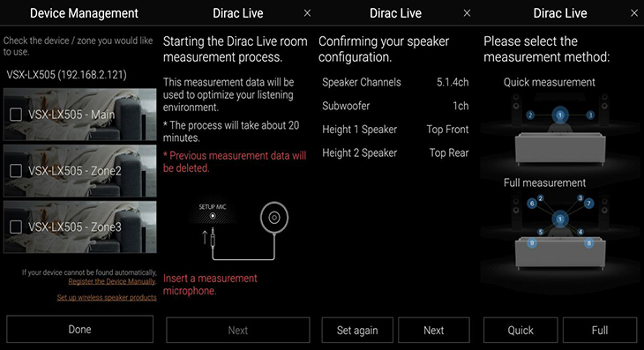Click the SETUP MIC jack icon
Viewport: 644px width, 350px height.
213,215
